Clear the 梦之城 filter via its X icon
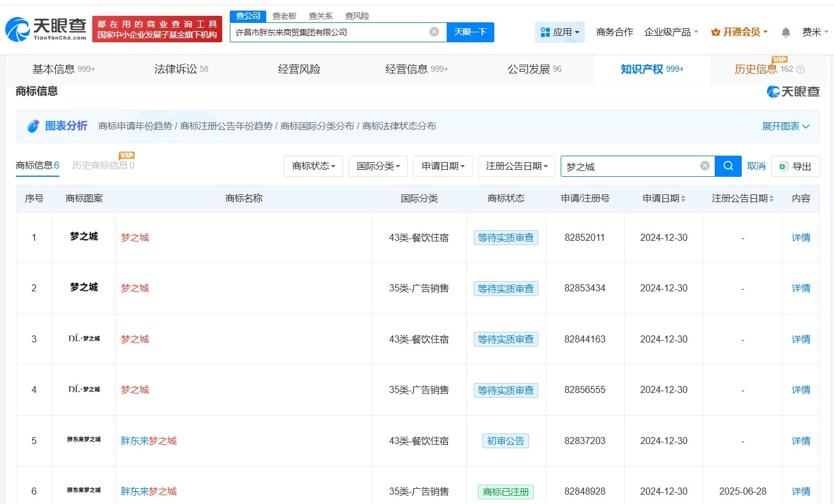The width and height of the screenshot is (834, 504). click(x=704, y=166)
